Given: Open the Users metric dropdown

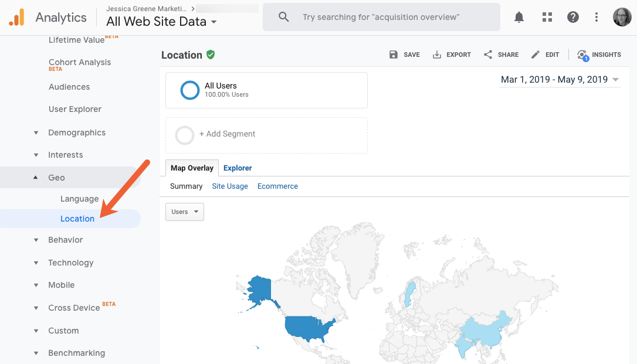Looking at the screenshot, I should pyautogui.click(x=184, y=212).
